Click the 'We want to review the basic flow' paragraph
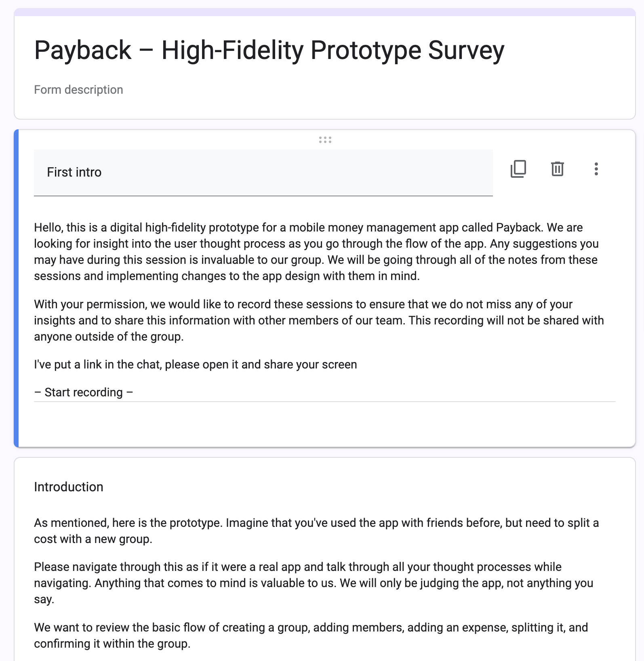This screenshot has height=661, width=644. (x=311, y=636)
